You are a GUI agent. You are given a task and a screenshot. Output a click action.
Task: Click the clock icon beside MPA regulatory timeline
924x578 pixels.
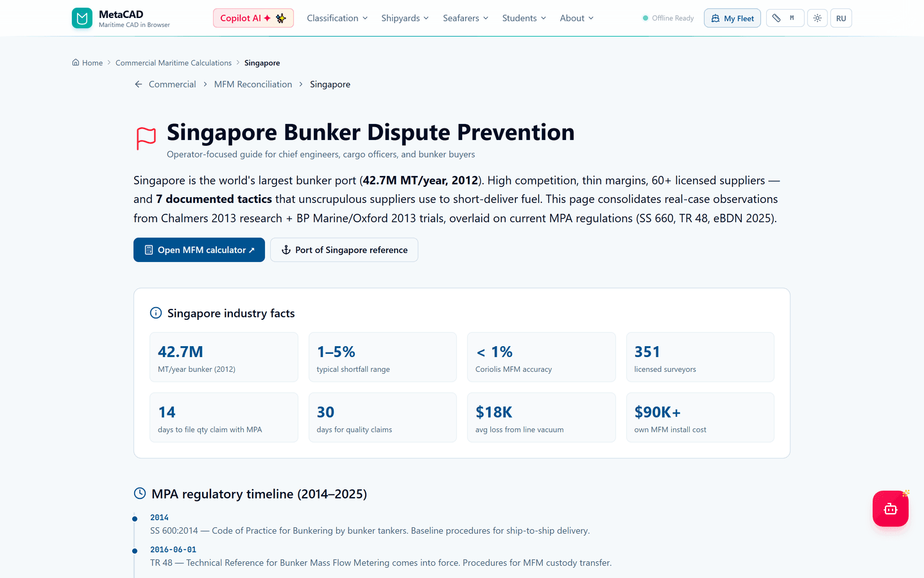pyautogui.click(x=140, y=493)
